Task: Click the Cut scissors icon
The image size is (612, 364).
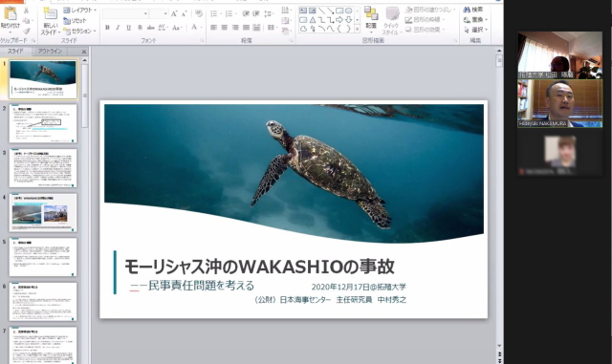Action: pos(26,11)
